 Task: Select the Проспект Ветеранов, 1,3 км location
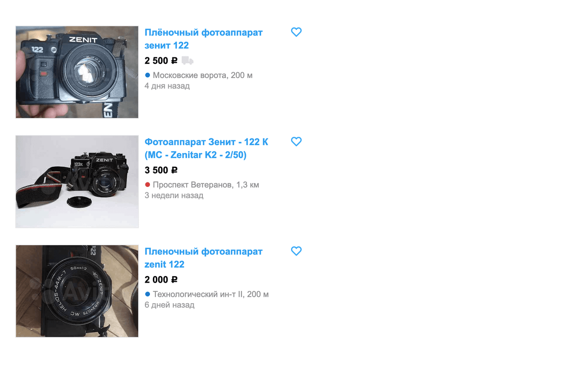206,184
